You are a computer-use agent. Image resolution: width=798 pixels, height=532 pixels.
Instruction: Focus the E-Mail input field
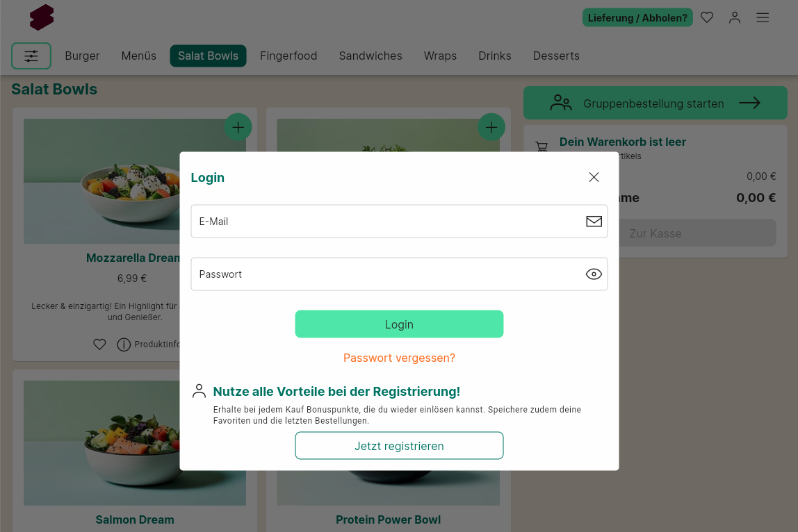click(399, 222)
